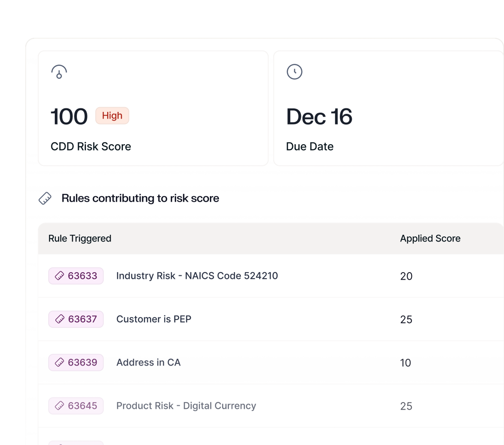Click the ruler icon in the 63645 tag
Image resolution: width=504 pixels, height=445 pixels.
click(59, 405)
